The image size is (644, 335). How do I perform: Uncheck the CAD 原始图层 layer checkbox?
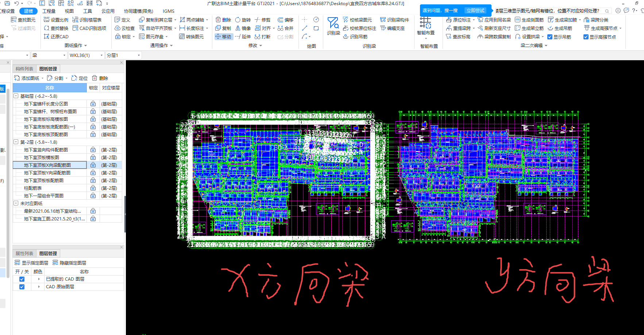point(22,287)
